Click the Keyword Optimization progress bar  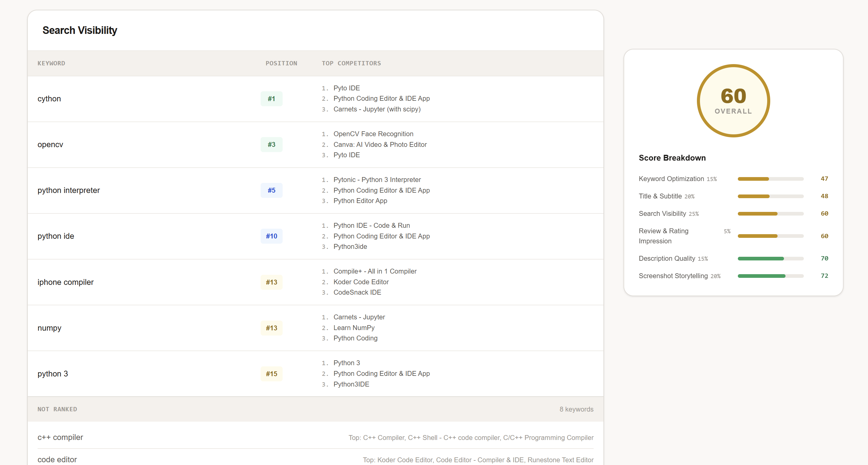770,179
